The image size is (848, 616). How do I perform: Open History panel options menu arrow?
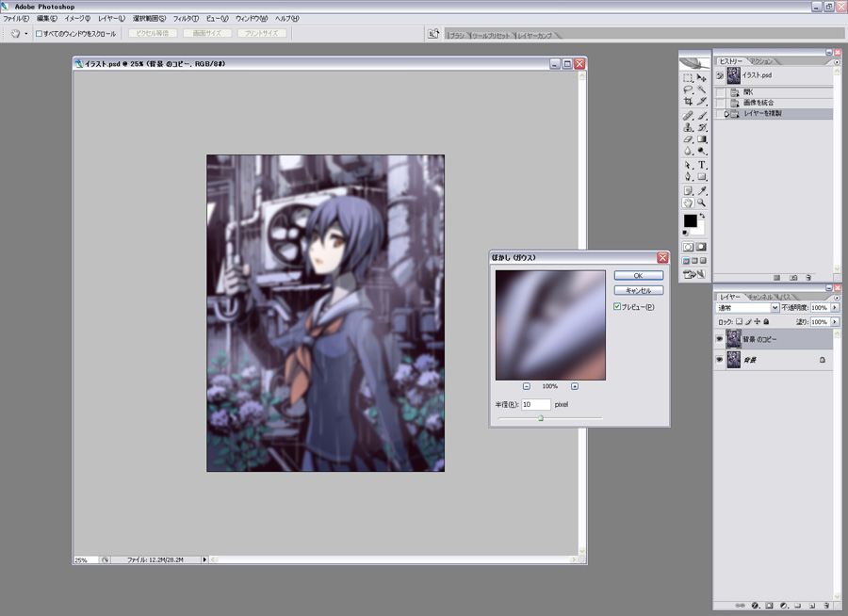(837, 61)
